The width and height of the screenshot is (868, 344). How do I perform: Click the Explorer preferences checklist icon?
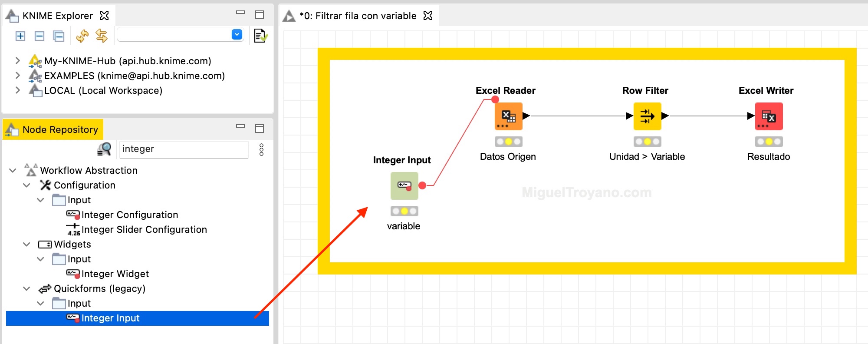click(260, 36)
